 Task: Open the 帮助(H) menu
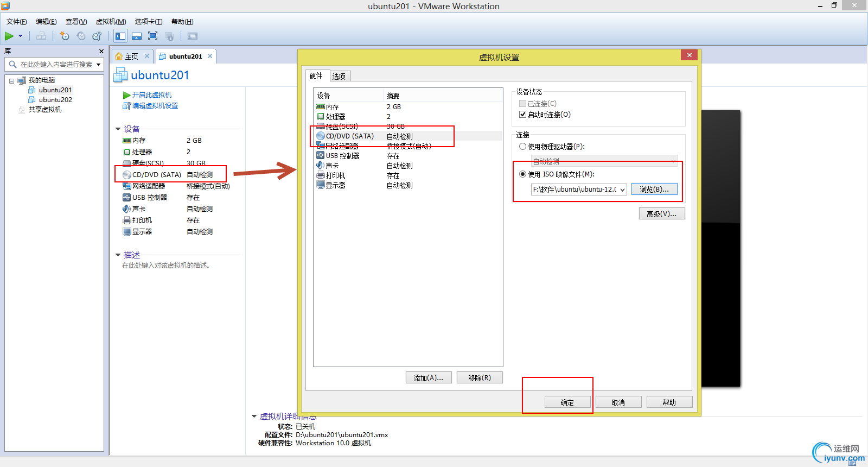click(x=182, y=22)
